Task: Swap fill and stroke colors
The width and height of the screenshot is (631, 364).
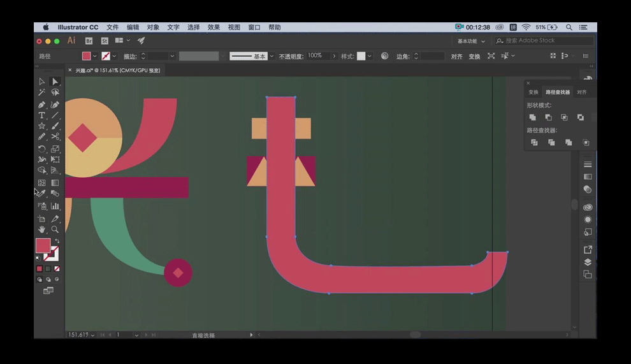Action: pos(57,240)
